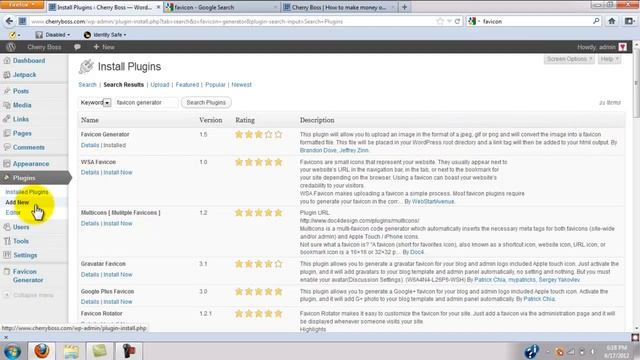
Task: Click the Search Plugins button
Action: 206,102
